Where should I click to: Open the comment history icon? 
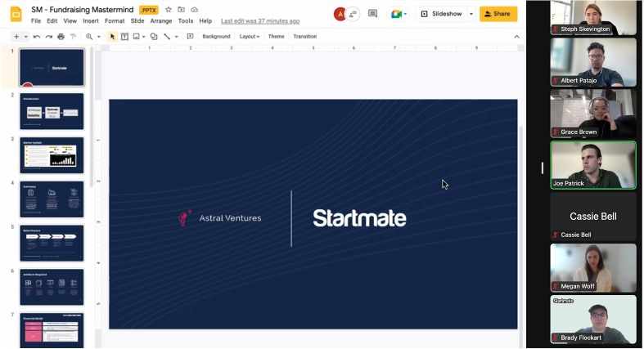coord(372,14)
